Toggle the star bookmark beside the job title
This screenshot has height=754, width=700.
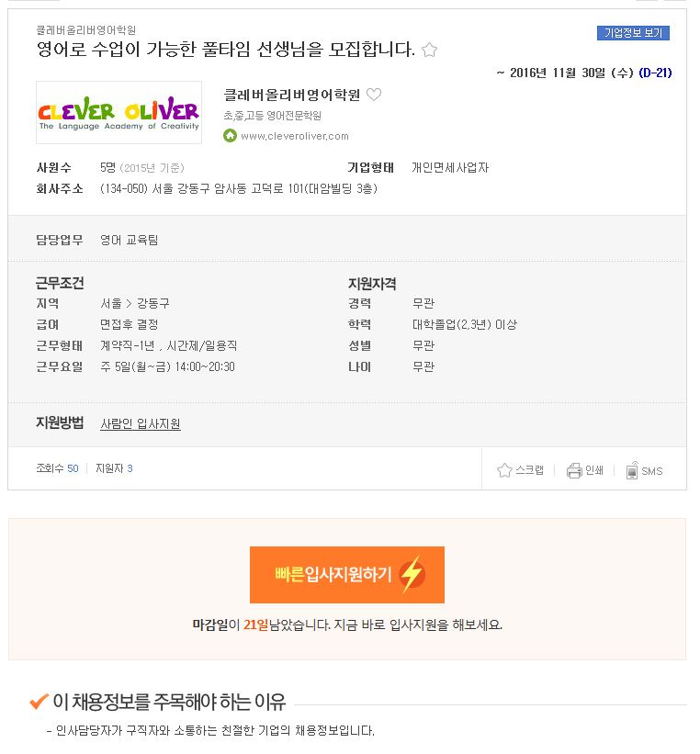point(429,50)
